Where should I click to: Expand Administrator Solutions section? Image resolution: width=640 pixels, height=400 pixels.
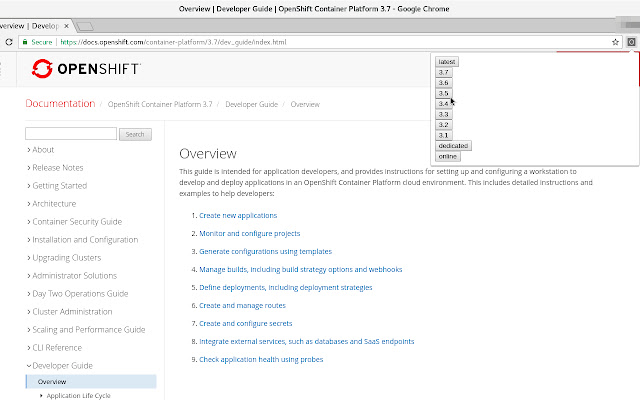[x=72, y=276]
